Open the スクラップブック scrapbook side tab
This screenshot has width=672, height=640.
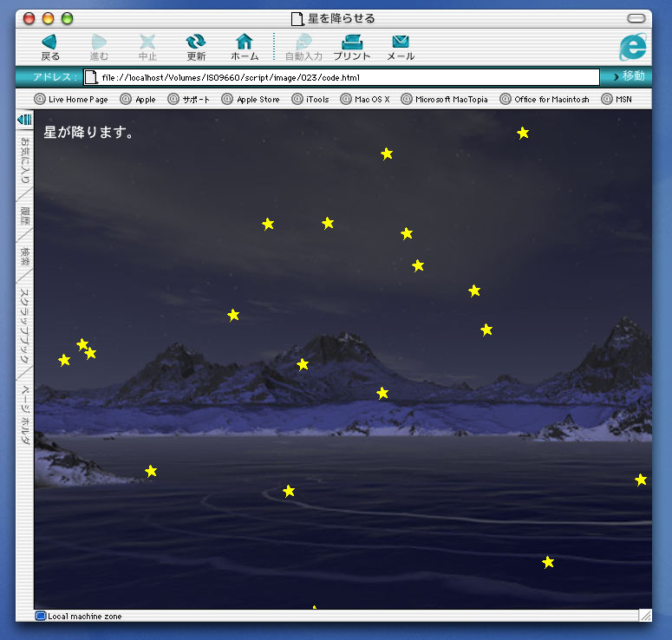(x=25, y=326)
